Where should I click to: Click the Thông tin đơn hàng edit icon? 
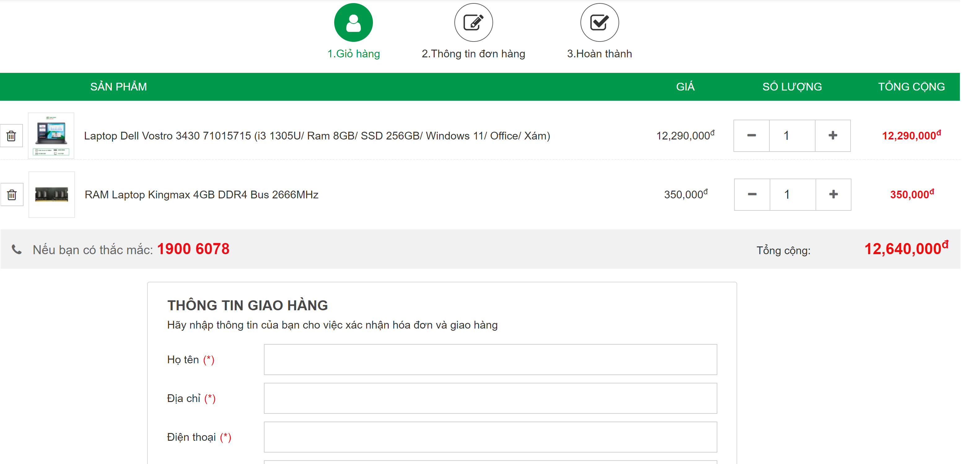coord(473,22)
